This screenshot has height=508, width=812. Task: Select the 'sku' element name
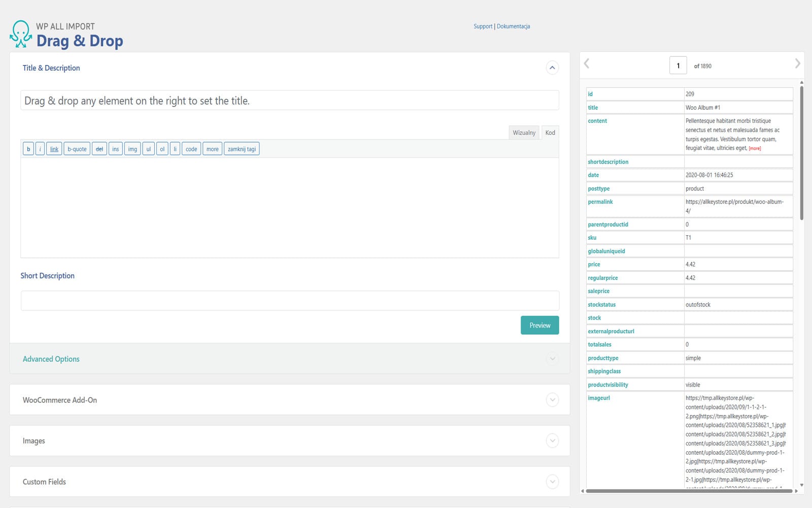point(592,238)
